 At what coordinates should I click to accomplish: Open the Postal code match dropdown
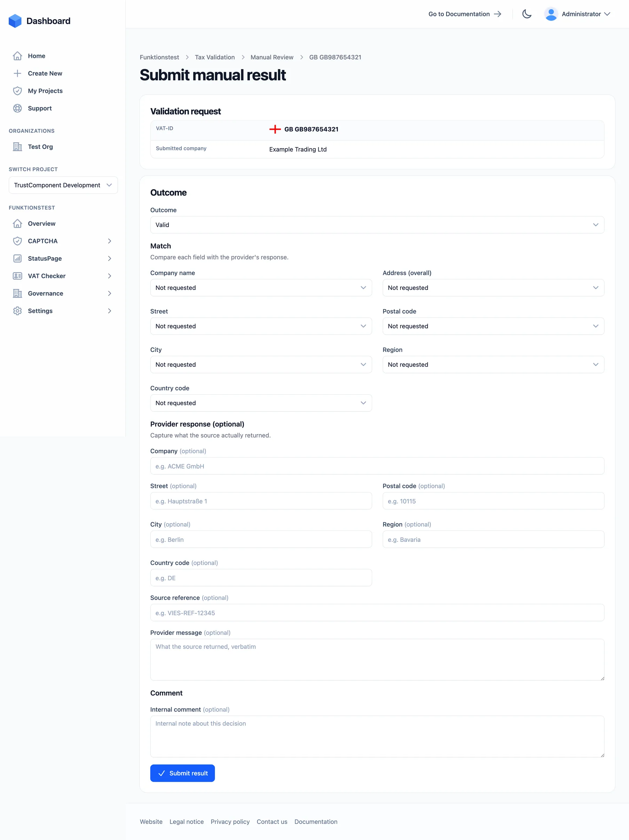(x=493, y=326)
